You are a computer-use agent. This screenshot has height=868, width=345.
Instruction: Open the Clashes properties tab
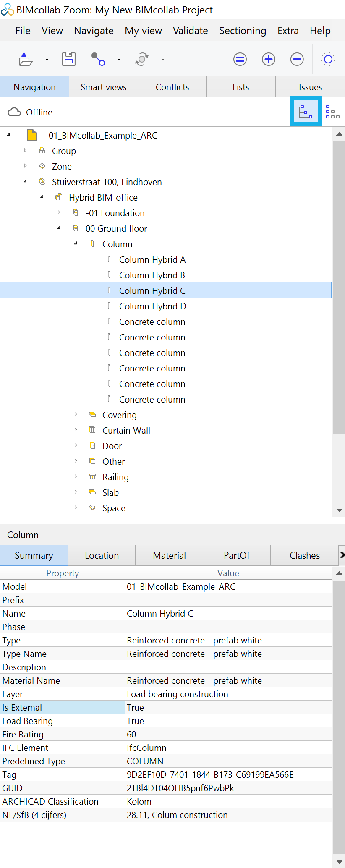pos(304,555)
